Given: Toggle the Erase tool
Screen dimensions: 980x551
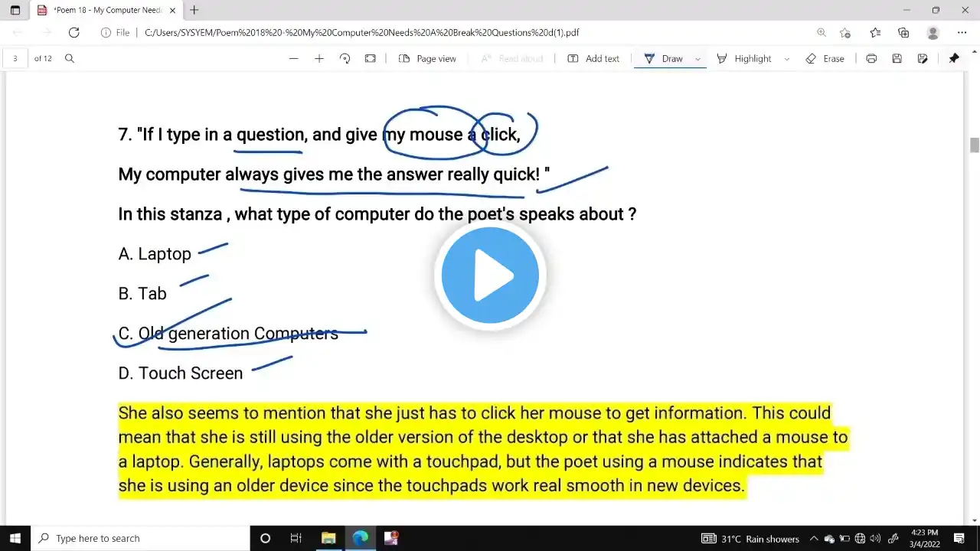Looking at the screenshot, I should (825, 59).
